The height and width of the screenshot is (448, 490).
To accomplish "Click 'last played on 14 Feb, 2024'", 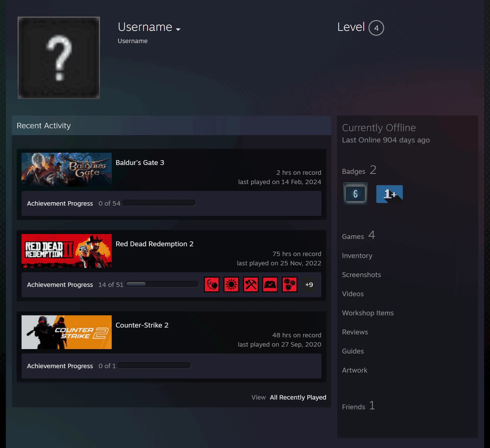I will pos(280,182).
